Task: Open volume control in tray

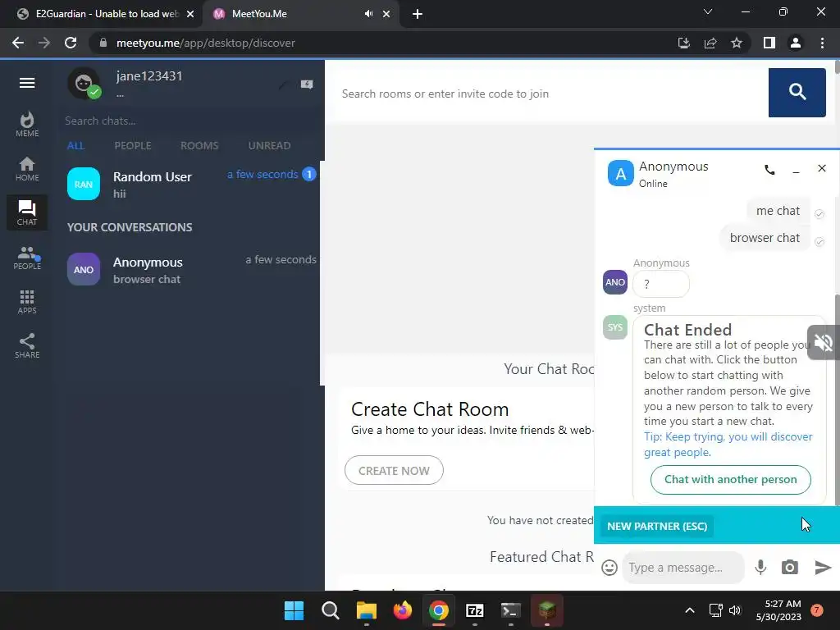Action: (735, 610)
